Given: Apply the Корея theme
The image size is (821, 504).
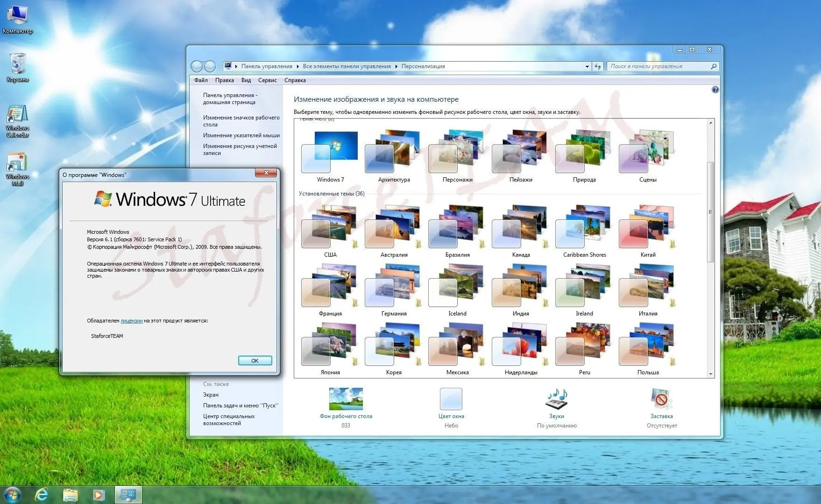Looking at the screenshot, I should point(394,349).
